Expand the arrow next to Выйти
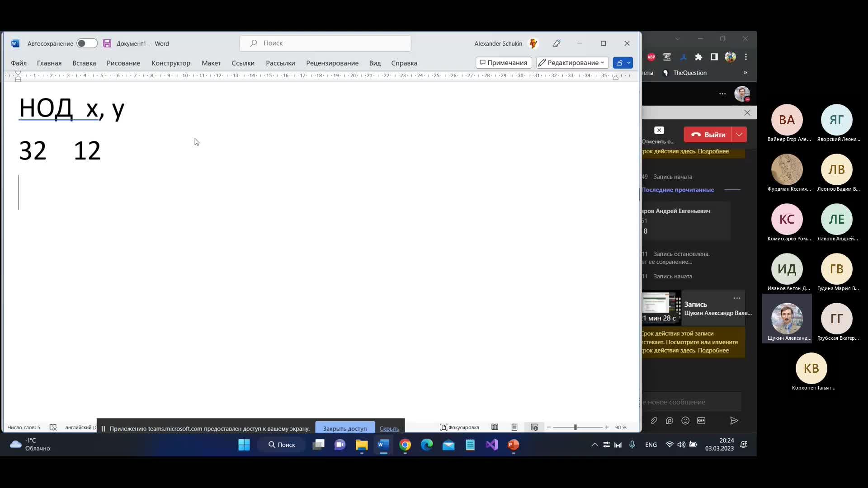The image size is (868, 488). 739,135
